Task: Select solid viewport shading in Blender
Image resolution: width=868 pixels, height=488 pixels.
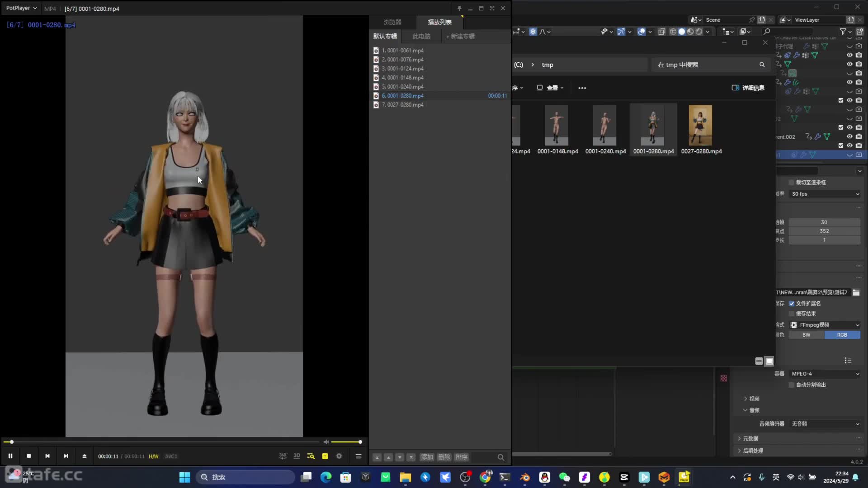Action: pyautogui.click(x=682, y=32)
